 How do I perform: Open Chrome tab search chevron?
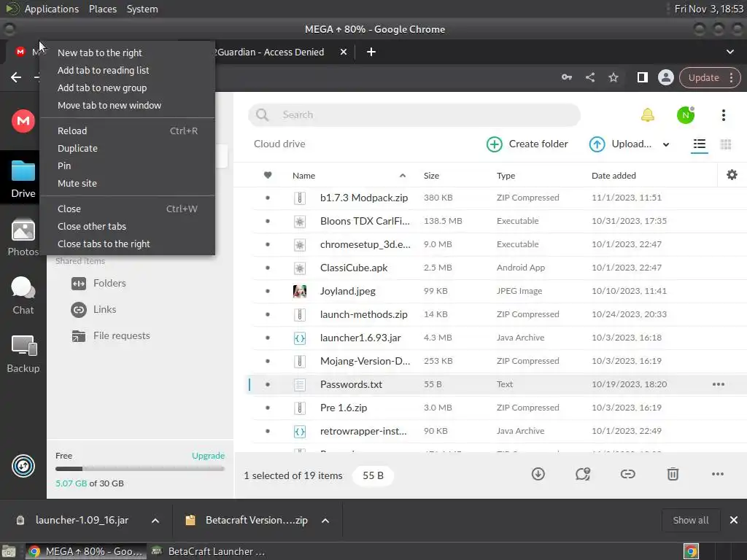pos(729,52)
